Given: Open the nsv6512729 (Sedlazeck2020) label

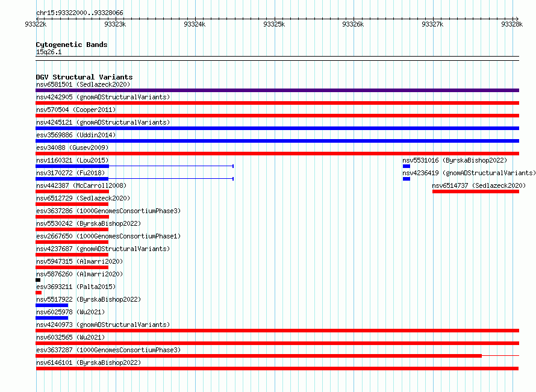Looking at the screenshot, I should (83, 198).
